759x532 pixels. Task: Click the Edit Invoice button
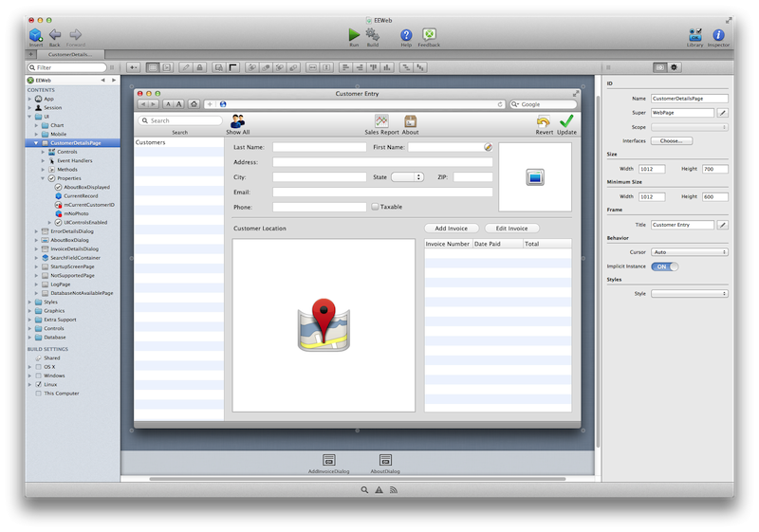point(511,229)
